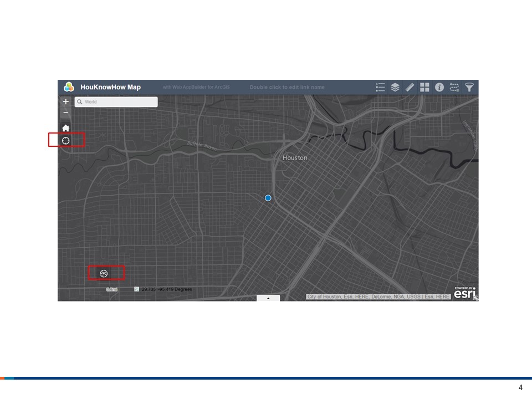
Task: Click the with Web AppBuilder for ArcGIS subtitle
Action: point(196,87)
